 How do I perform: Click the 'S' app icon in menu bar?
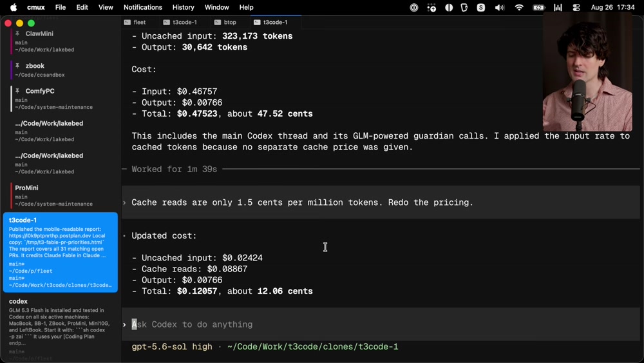coord(480,7)
